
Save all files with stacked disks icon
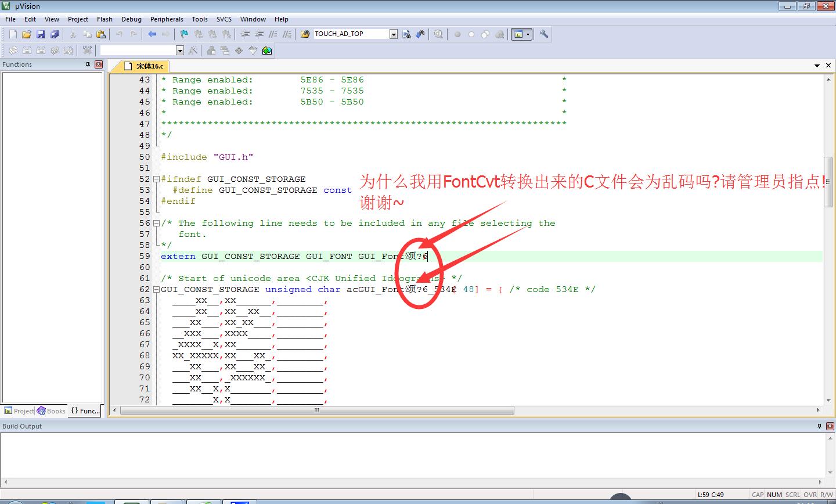pyautogui.click(x=55, y=34)
